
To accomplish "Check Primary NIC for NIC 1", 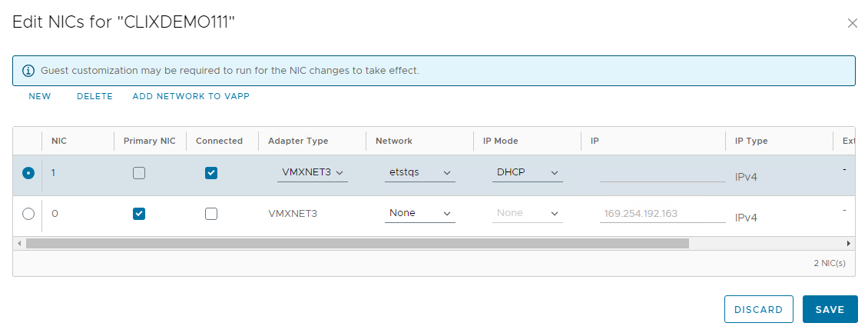I will tap(139, 173).
